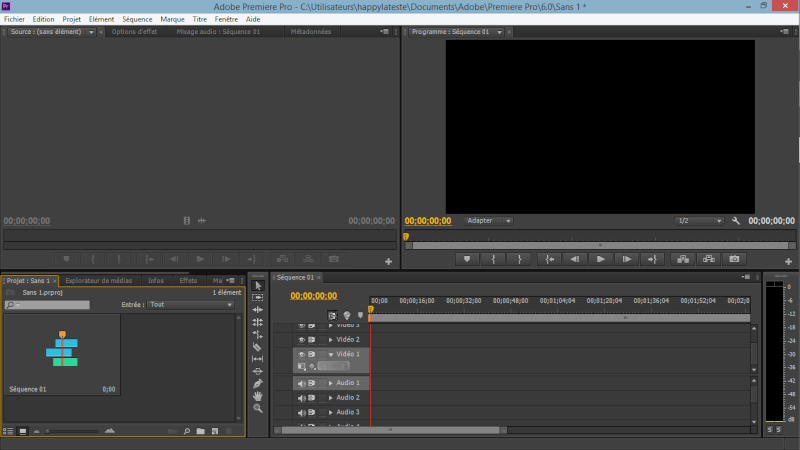Mark Out point in Program monitor

coord(519,259)
